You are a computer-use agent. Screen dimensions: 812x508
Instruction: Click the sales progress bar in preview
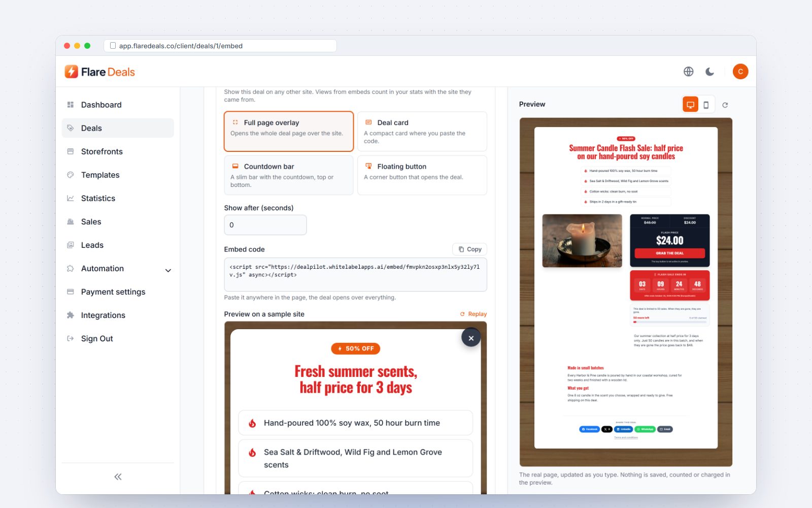pos(670,322)
